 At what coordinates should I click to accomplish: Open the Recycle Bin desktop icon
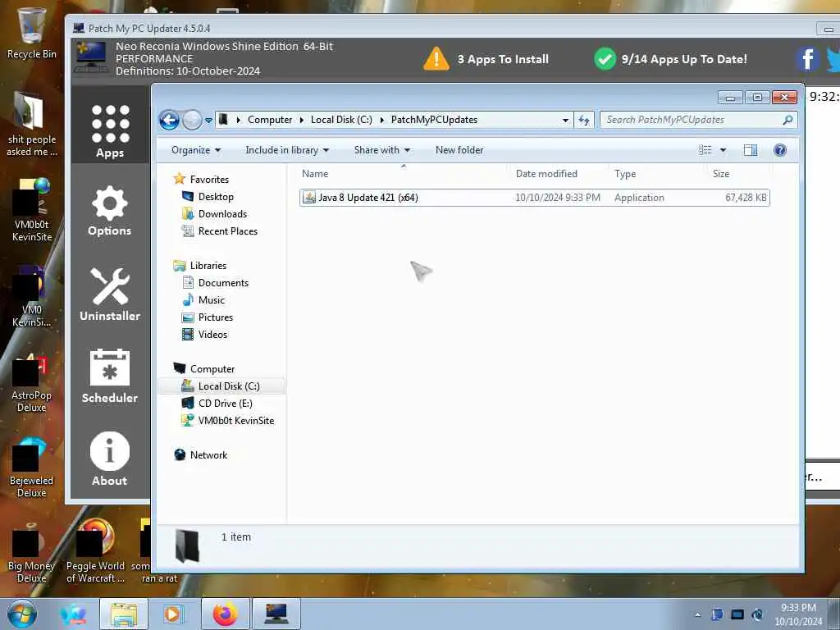tap(31, 33)
